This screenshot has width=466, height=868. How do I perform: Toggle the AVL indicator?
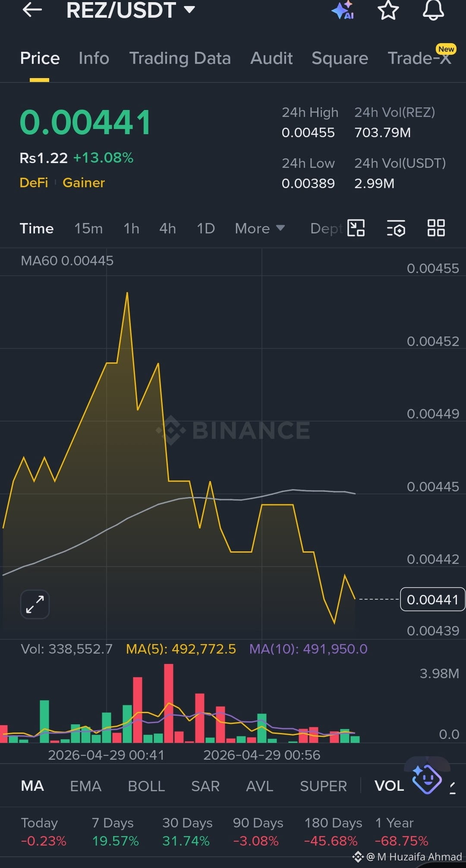coord(259,786)
